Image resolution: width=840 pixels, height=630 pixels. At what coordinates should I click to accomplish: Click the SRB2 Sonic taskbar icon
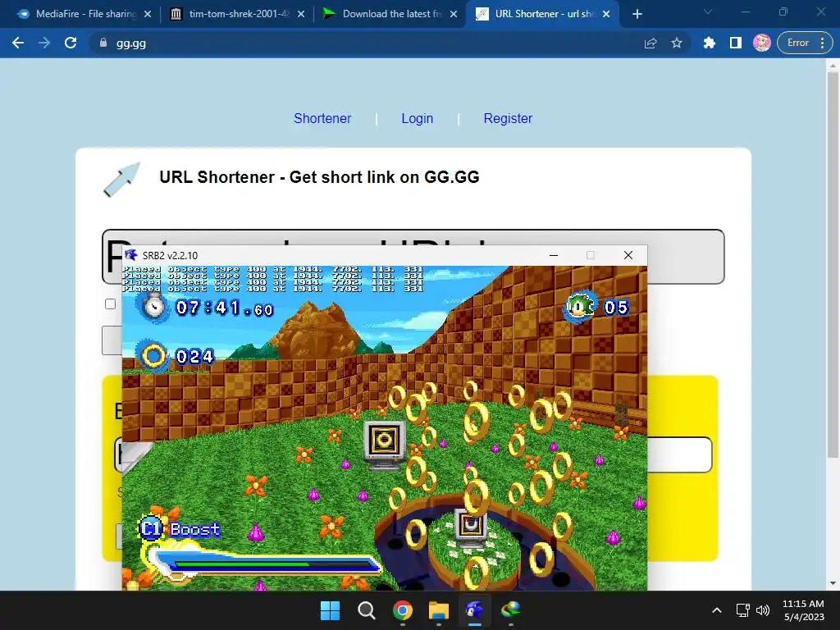(475, 610)
